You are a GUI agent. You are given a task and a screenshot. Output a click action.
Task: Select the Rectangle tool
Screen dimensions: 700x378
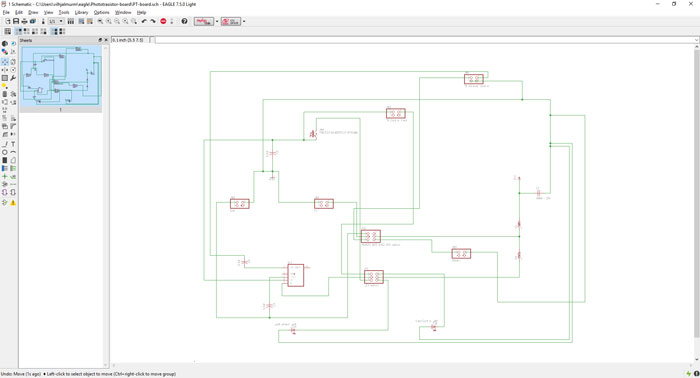click(x=4, y=160)
